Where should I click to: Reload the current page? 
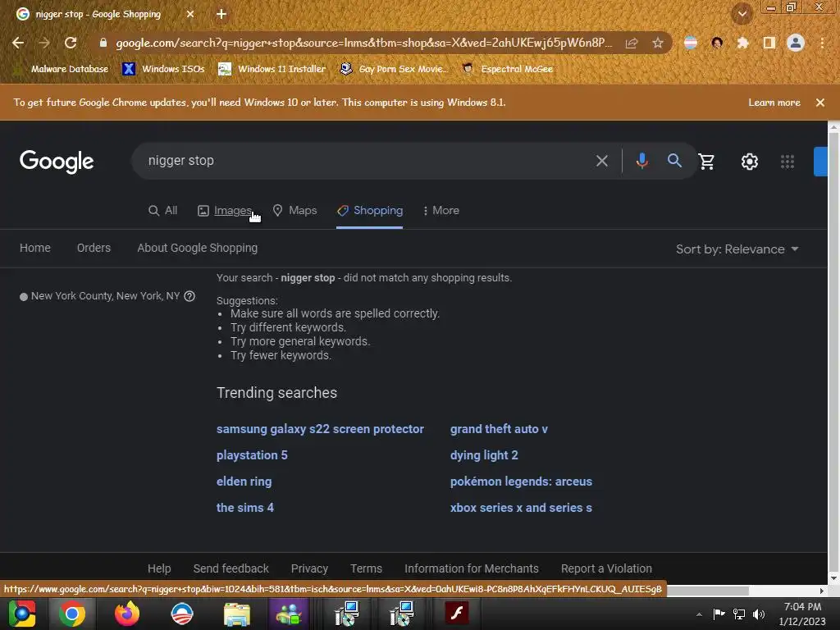pyautogui.click(x=71, y=43)
